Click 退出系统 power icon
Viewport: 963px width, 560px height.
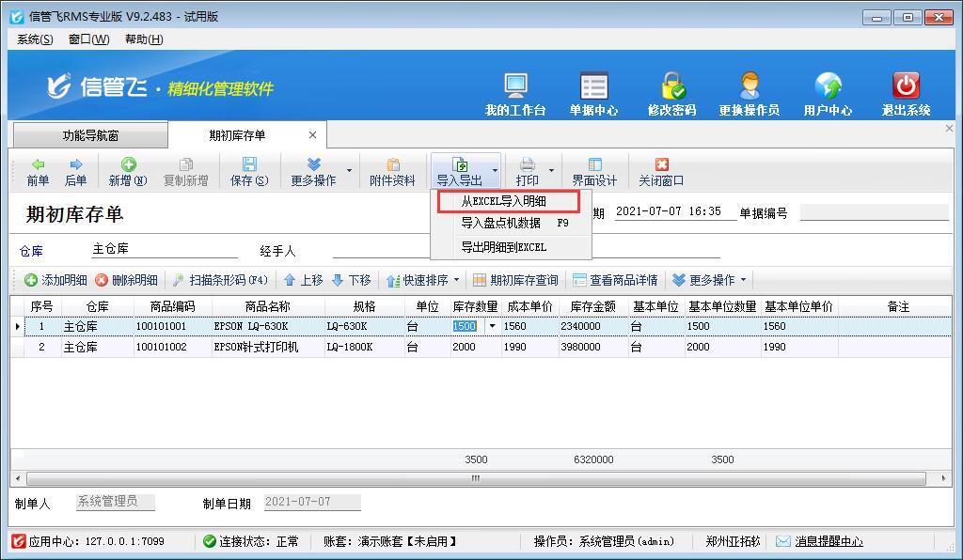coord(906,86)
